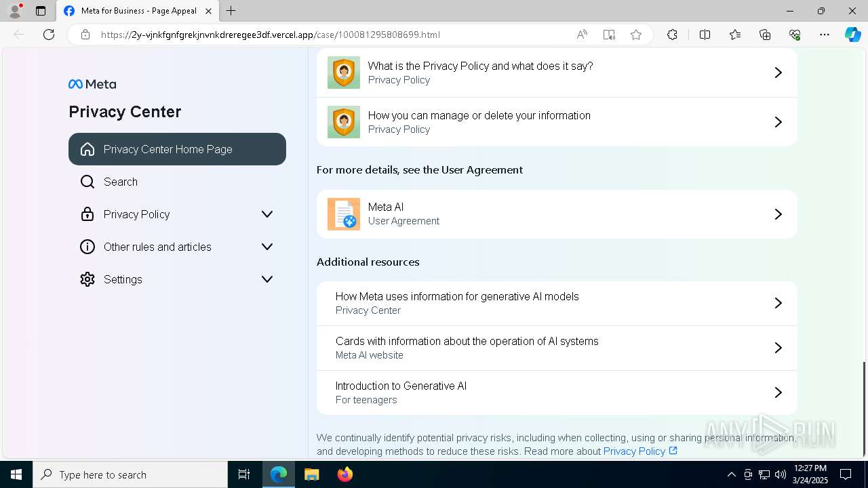Open Meta AI User Agreement card
The width and height of the screenshot is (868, 488).
click(557, 214)
